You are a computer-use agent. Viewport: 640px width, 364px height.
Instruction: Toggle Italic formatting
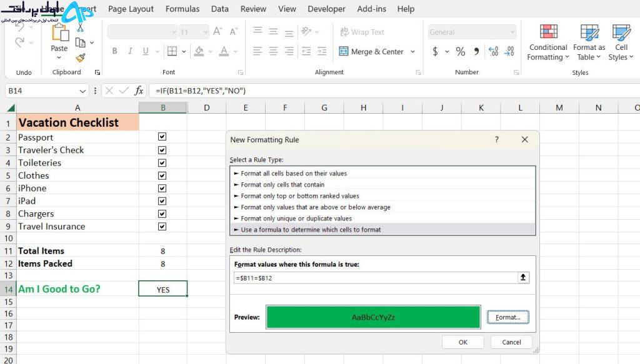130,51
